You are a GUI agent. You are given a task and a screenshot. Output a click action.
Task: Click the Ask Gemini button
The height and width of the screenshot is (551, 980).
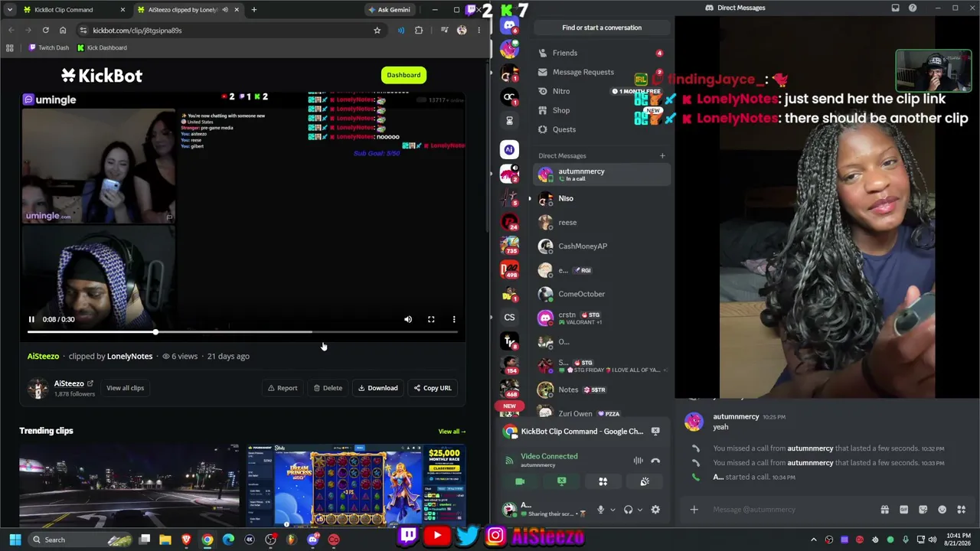click(x=389, y=10)
